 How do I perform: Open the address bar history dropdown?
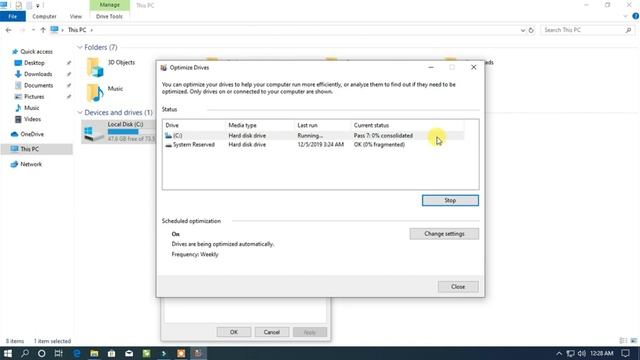tap(522, 30)
